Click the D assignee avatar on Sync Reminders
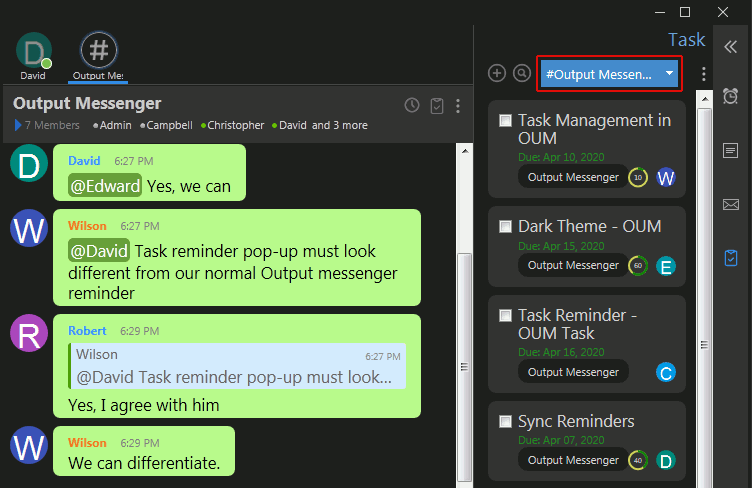Image resolution: width=752 pixels, height=488 pixels. pyautogui.click(x=666, y=461)
